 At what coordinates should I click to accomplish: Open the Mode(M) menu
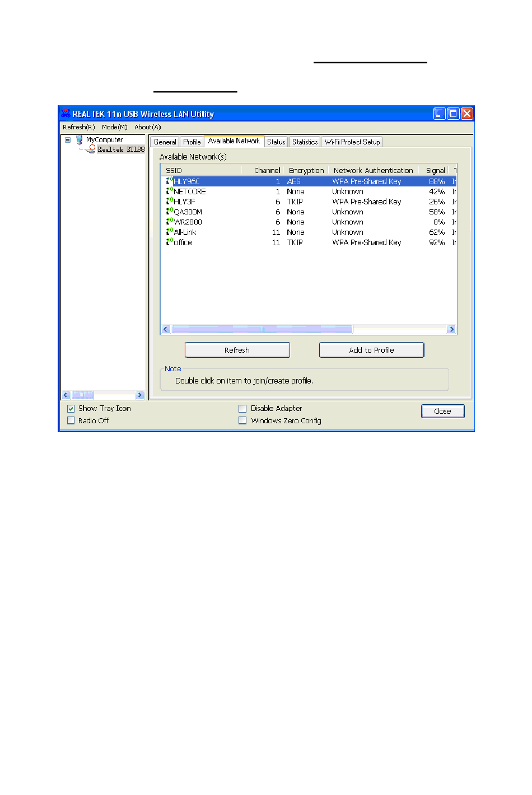[x=115, y=127]
